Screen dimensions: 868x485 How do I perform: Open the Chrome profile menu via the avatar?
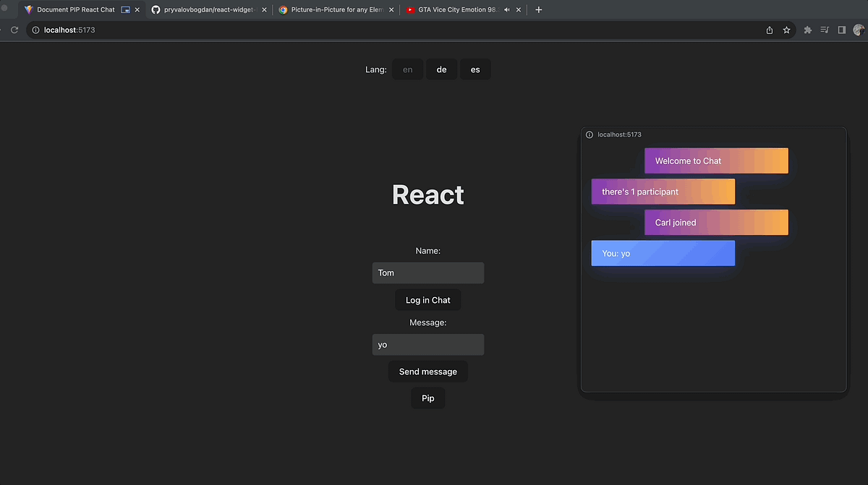tap(859, 30)
